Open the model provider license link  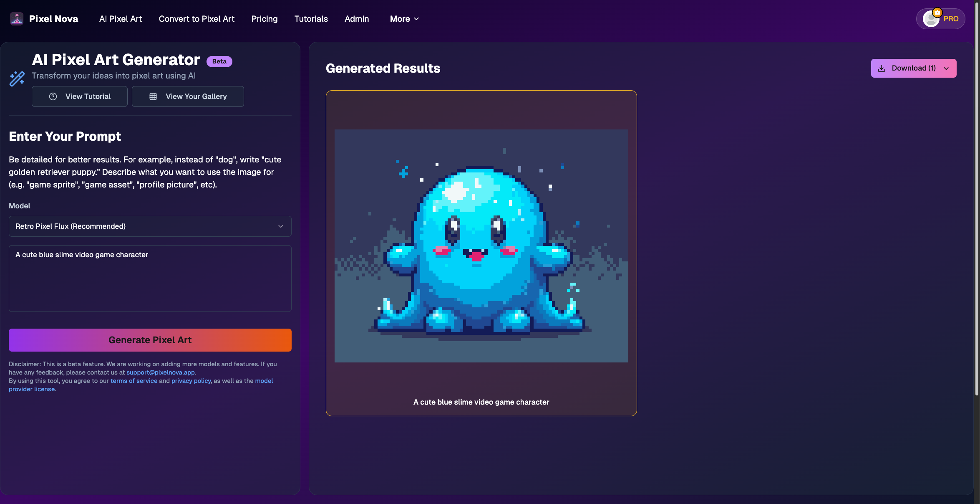pyautogui.click(x=264, y=381)
